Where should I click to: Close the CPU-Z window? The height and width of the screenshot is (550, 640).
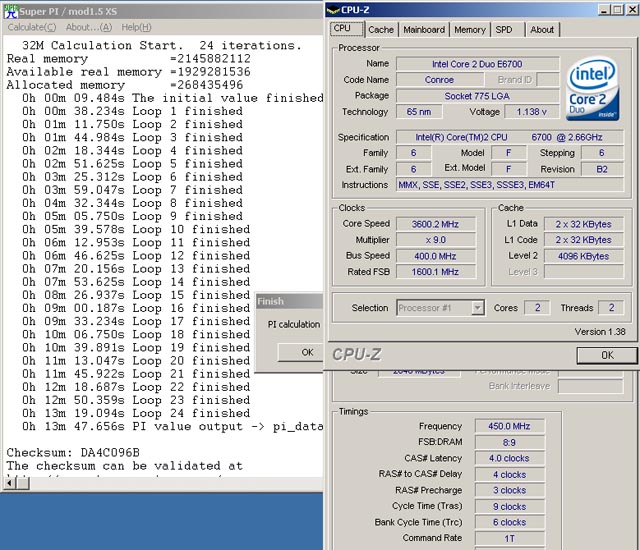click(x=632, y=10)
